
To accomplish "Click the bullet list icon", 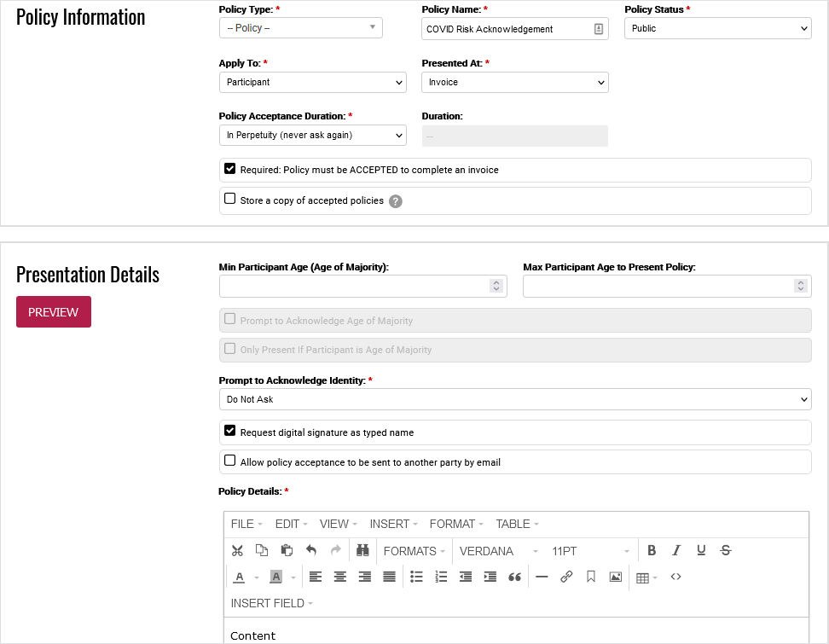I will click(x=416, y=577).
